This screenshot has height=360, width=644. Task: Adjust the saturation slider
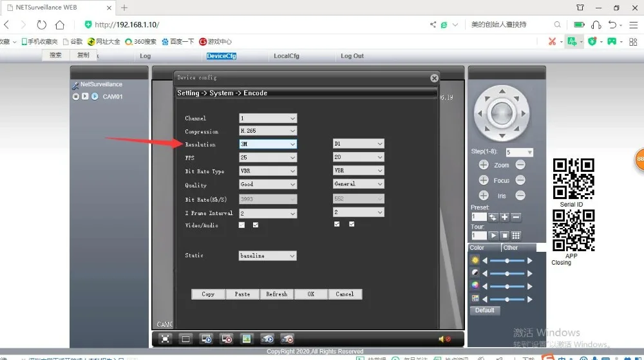pos(507,286)
